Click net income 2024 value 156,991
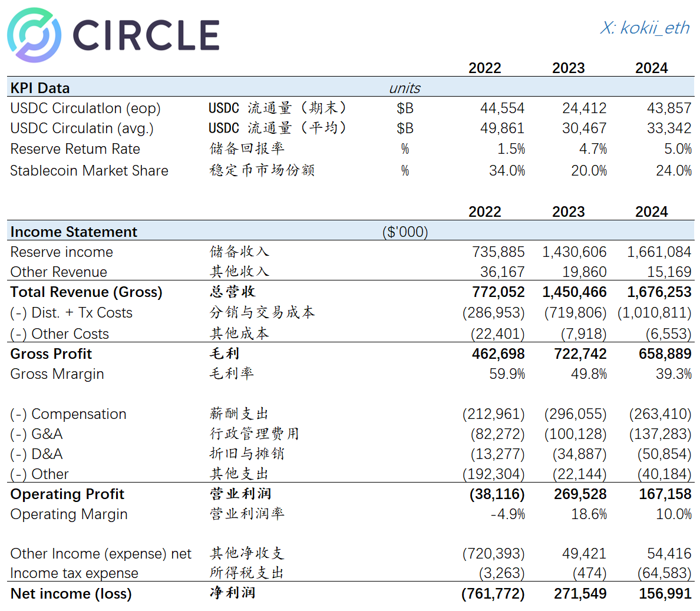 [665, 593]
